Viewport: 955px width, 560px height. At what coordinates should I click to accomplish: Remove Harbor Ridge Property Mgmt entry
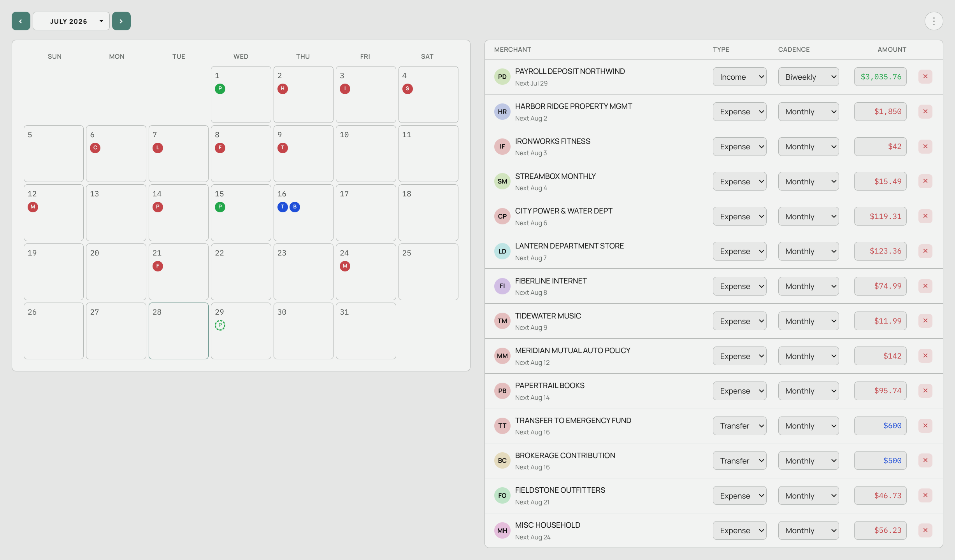(x=925, y=112)
